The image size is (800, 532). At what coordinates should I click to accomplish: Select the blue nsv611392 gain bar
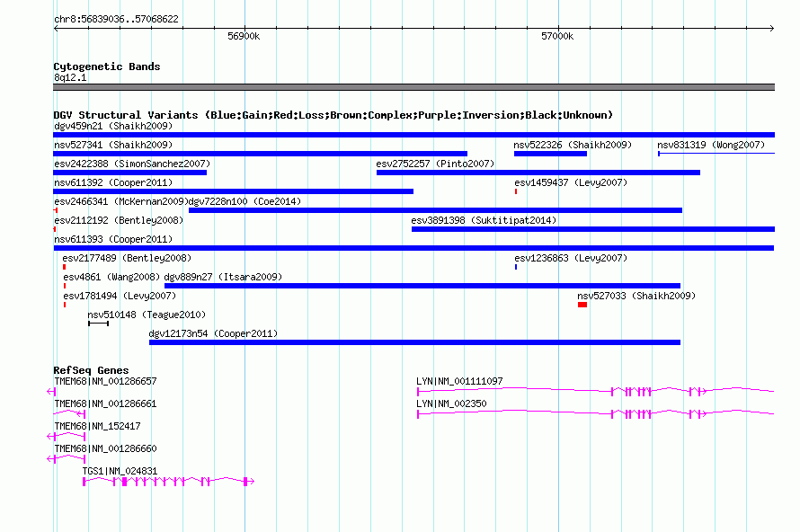[233, 191]
